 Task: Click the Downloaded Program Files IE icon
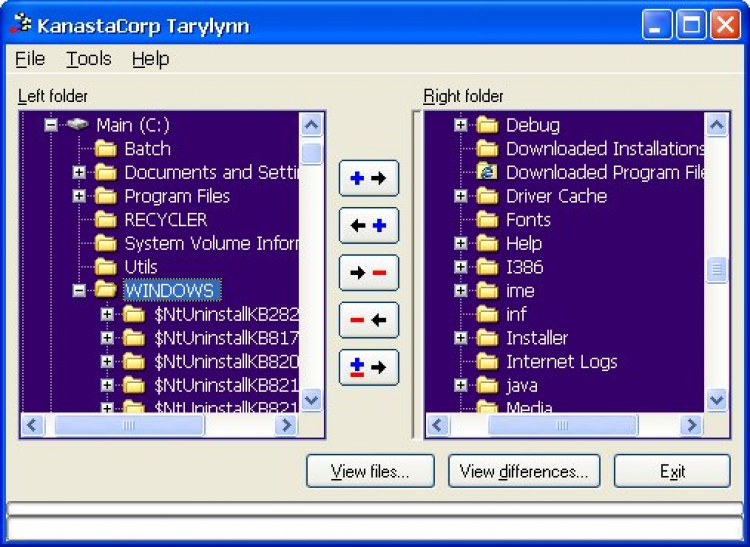(487, 172)
